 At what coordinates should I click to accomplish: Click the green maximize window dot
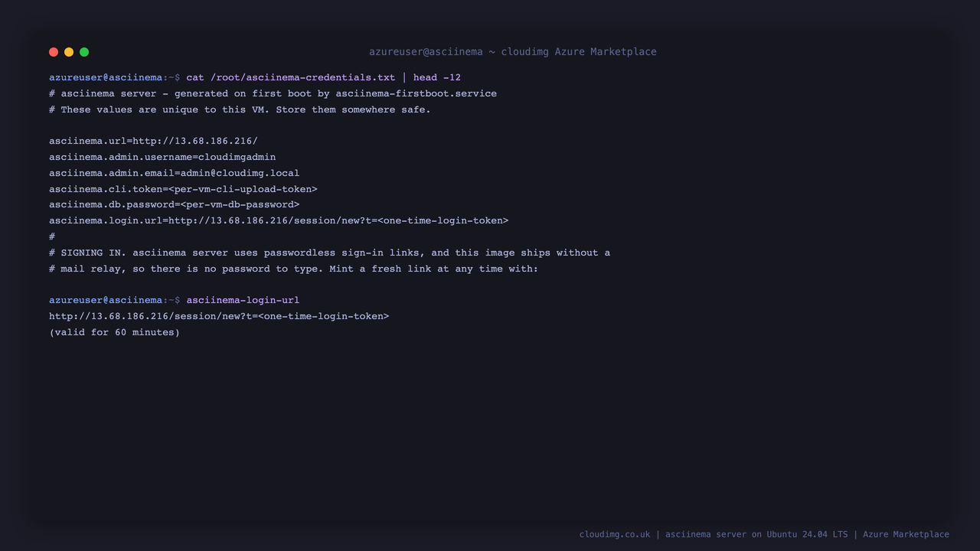click(x=84, y=52)
